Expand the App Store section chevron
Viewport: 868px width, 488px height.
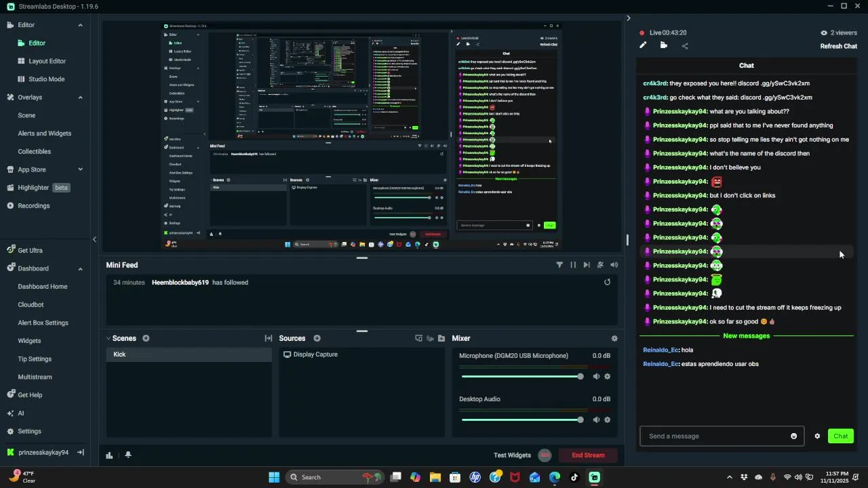point(80,169)
